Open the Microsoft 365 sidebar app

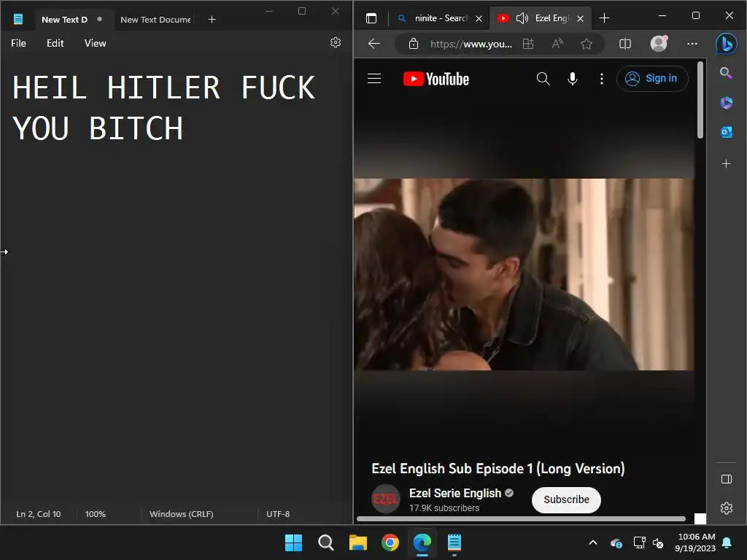tap(726, 102)
